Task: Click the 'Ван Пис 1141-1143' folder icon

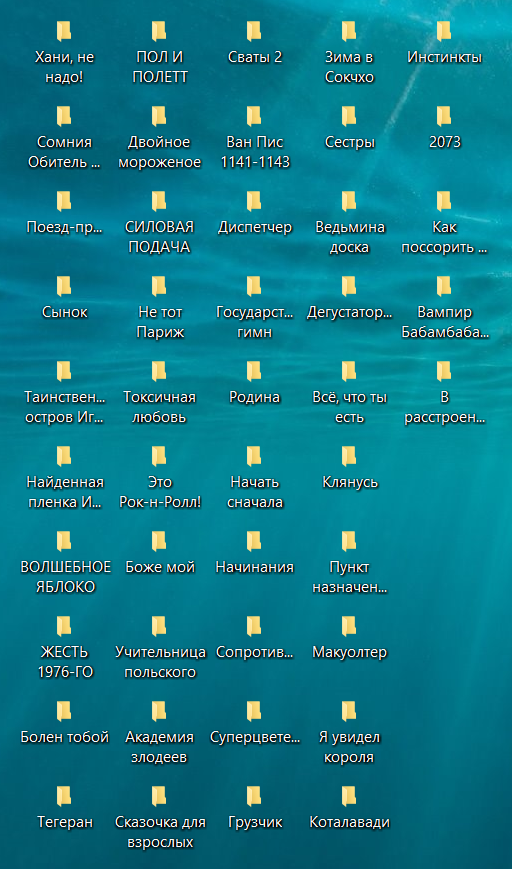Action: pyautogui.click(x=254, y=116)
